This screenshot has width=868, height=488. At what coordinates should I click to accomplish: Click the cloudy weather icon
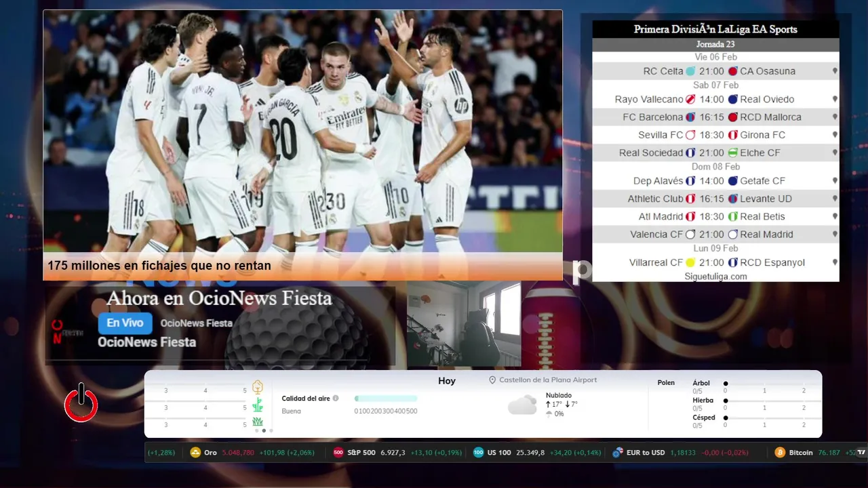522,405
